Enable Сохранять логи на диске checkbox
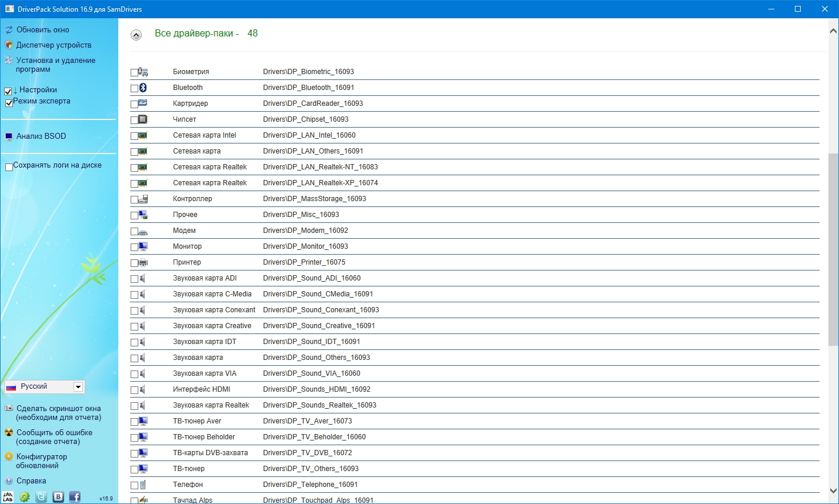The width and height of the screenshot is (839, 504). point(9,167)
